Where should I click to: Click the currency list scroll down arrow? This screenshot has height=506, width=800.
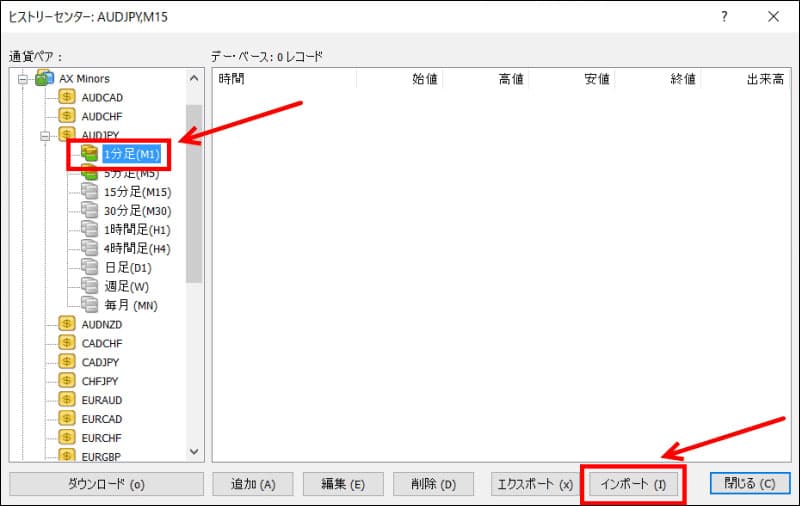click(x=194, y=451)
